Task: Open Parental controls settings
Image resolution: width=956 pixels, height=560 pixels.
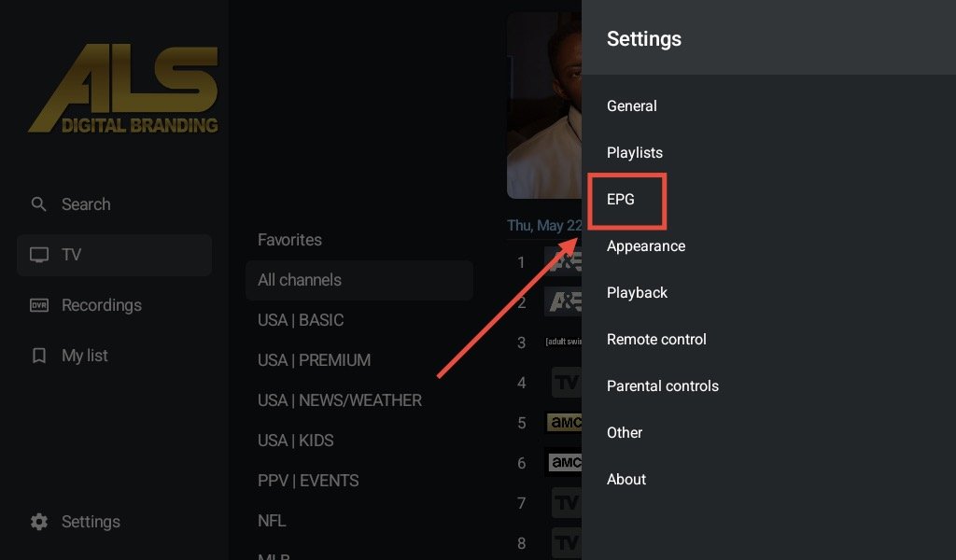Action: [663, 386]
